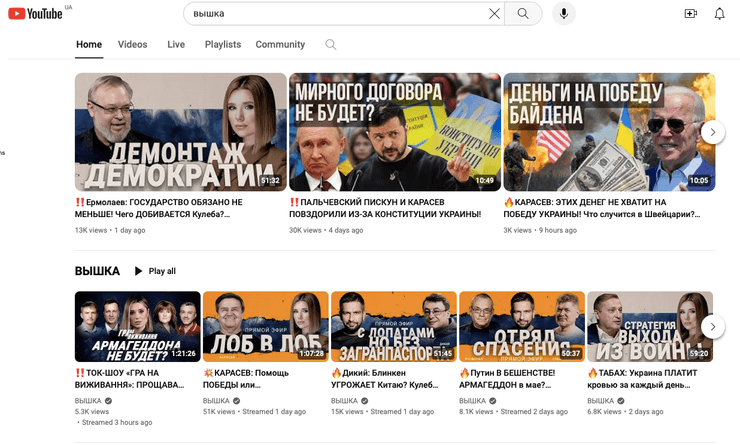Click the verified badge under АРМАГЕДДОНА НЕ БУДЕТ video
This screenshot has width=740, height=445.
(109, 401)
